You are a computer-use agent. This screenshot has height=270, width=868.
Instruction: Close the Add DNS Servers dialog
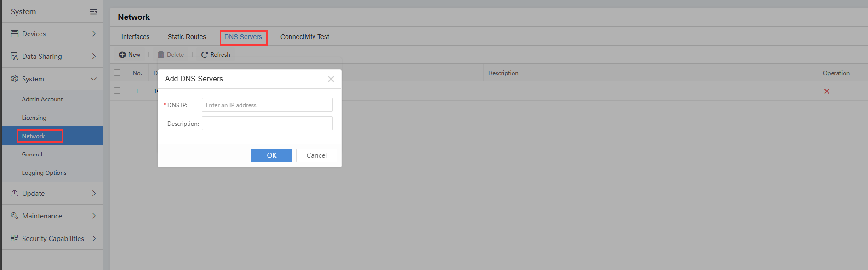tap(331, 79)
